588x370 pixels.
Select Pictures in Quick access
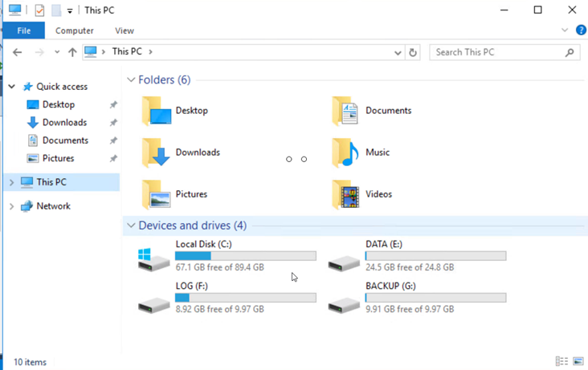58,159
